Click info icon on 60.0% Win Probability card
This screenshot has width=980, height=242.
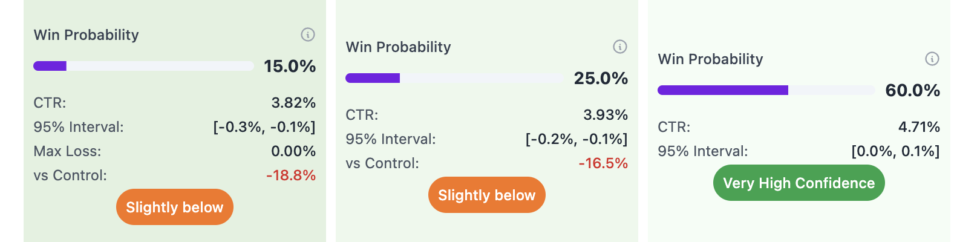pos(932,59)
